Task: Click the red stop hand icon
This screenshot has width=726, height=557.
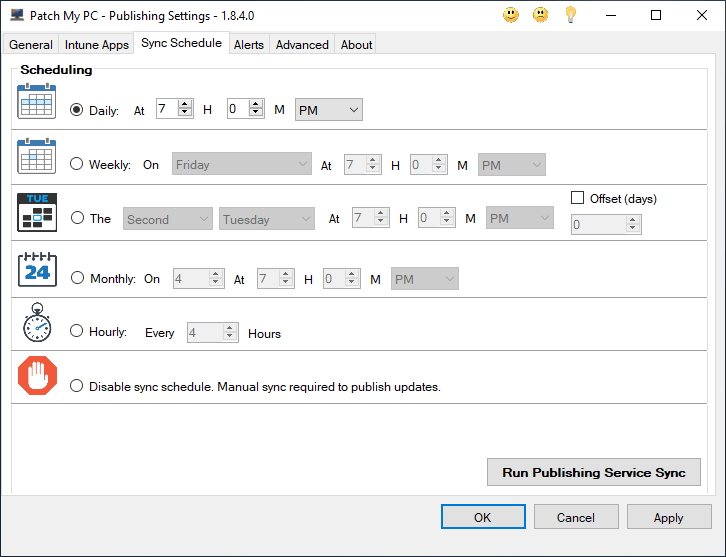Action: [38, 376]
